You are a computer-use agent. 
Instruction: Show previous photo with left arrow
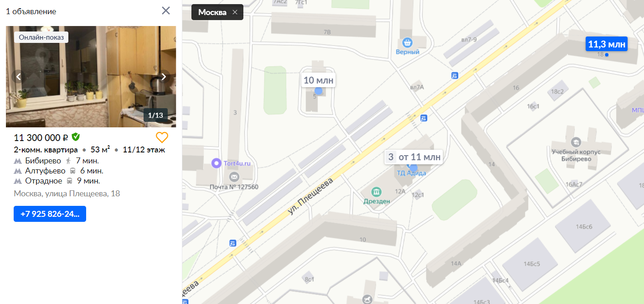point(19,77)
